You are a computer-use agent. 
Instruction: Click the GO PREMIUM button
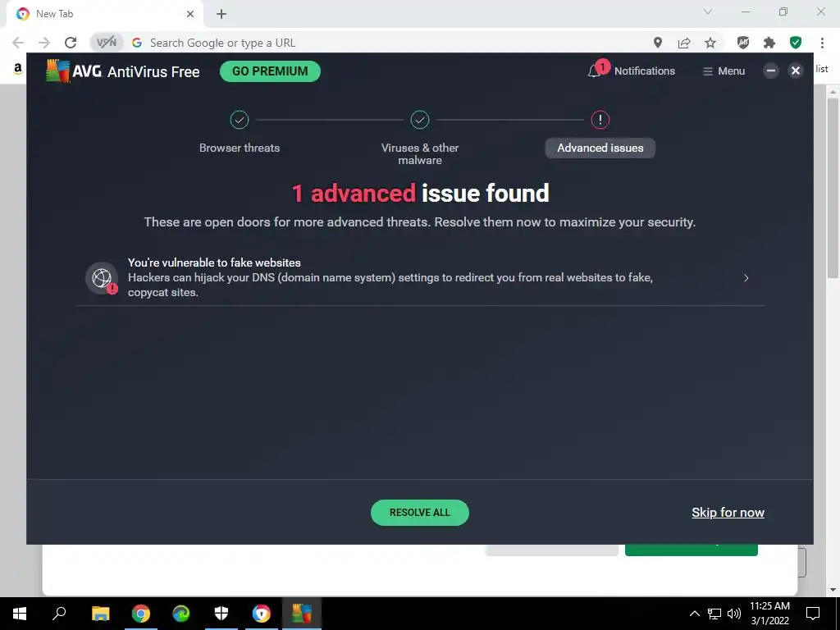pos(270,71)
